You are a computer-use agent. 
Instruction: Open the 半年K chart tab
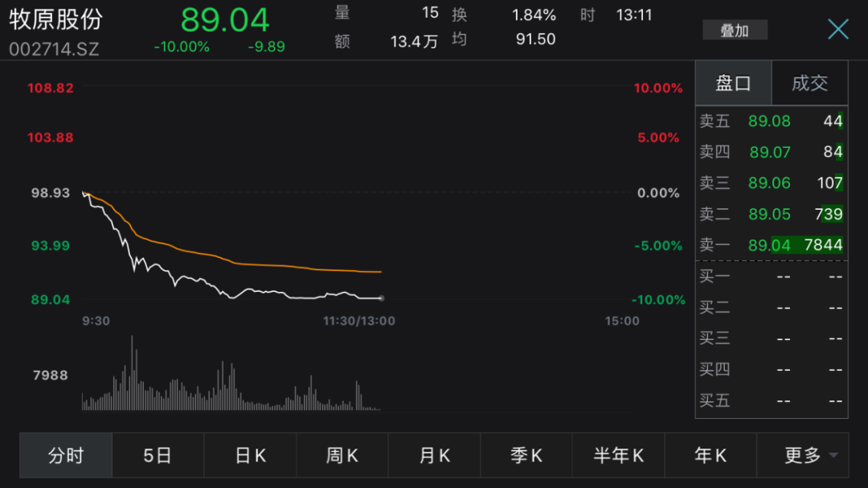coord(618,455)
